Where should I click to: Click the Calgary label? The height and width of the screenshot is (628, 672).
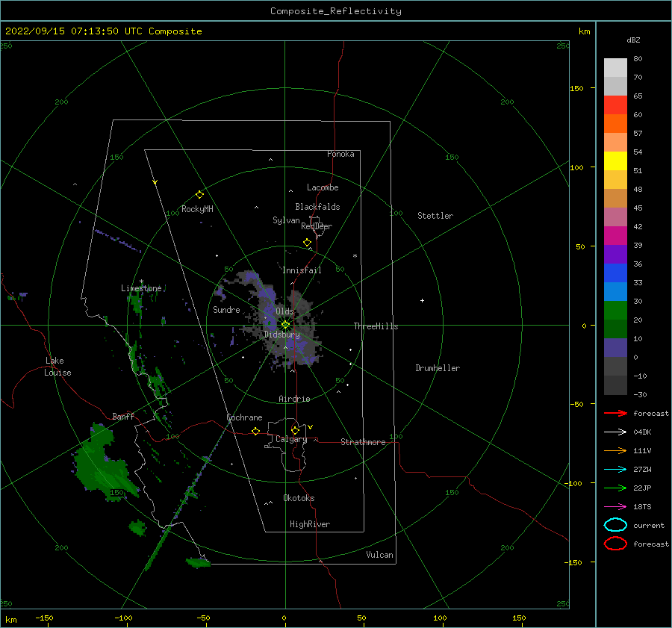pos(291,439)
